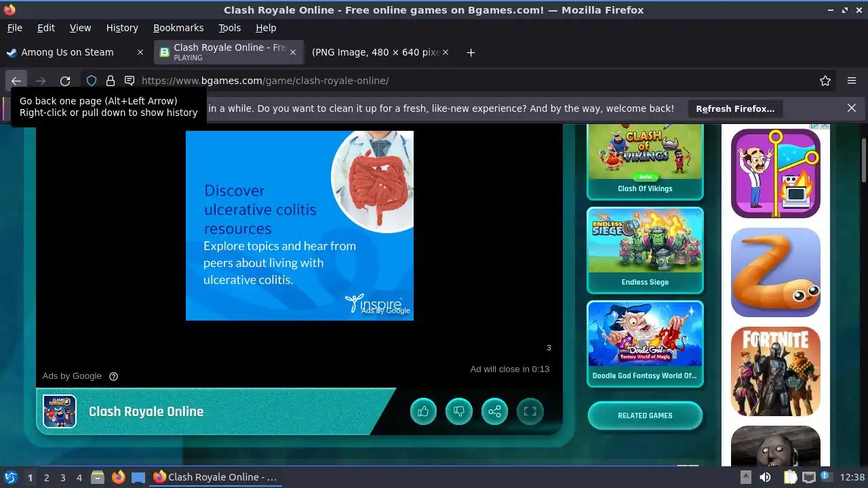
Task: Enter fullscreen mode for the game
Action: point(530,411)
